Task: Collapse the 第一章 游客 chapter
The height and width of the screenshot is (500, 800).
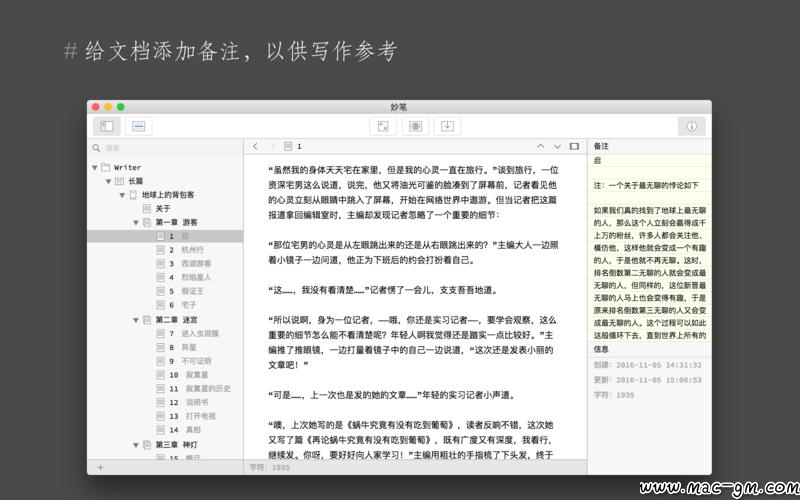Action: [134, 222]
